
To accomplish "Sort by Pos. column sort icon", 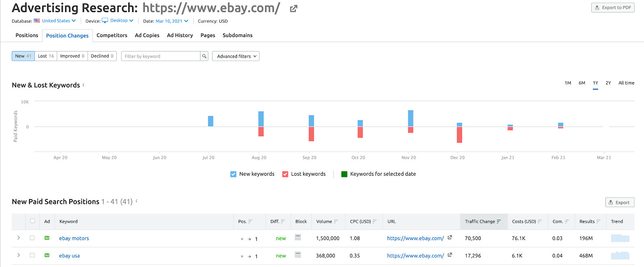I will 250,222.
